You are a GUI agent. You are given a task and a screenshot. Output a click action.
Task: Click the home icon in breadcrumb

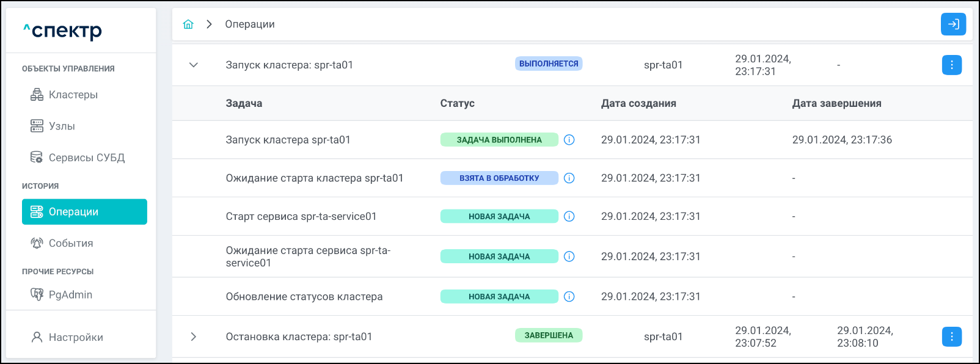pos(188,24)
